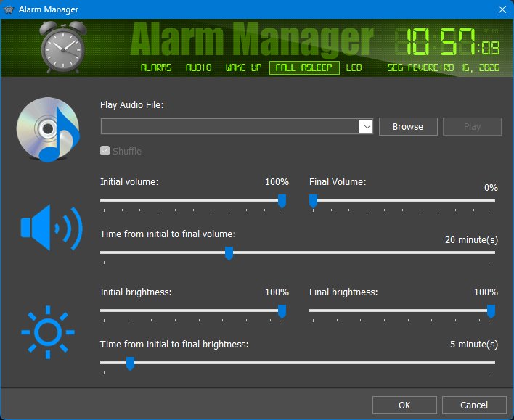This screenshot has height=420, width=514.
Task: Close the Alarm Manager window
Action: (502, 9)
